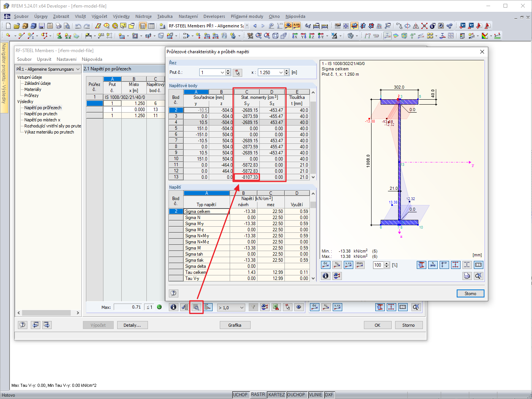Image resolution: width=532 pixels, height=399 pixels.
Task: Click the help icon in stress dialog
Action: [173, 293]
